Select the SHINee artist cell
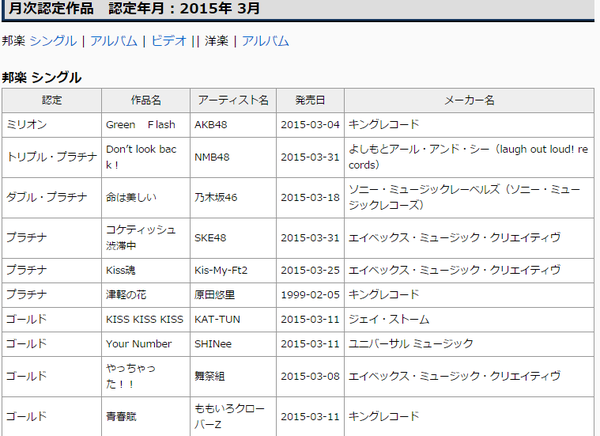The height and width of the screenshot is (436, 600). tap(233, 344)
